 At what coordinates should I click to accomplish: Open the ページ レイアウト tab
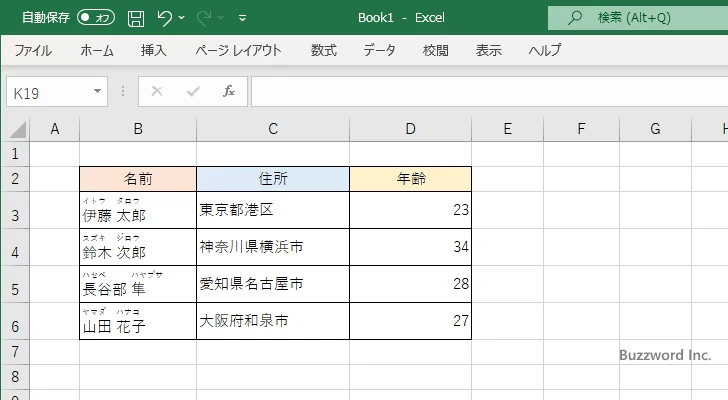238,50
